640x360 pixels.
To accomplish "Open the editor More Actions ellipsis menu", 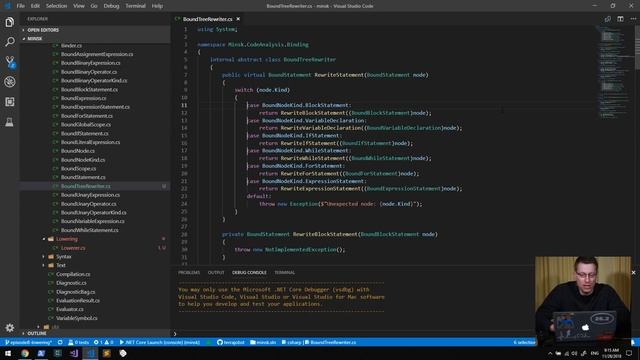I will click(x=633, y=19).
